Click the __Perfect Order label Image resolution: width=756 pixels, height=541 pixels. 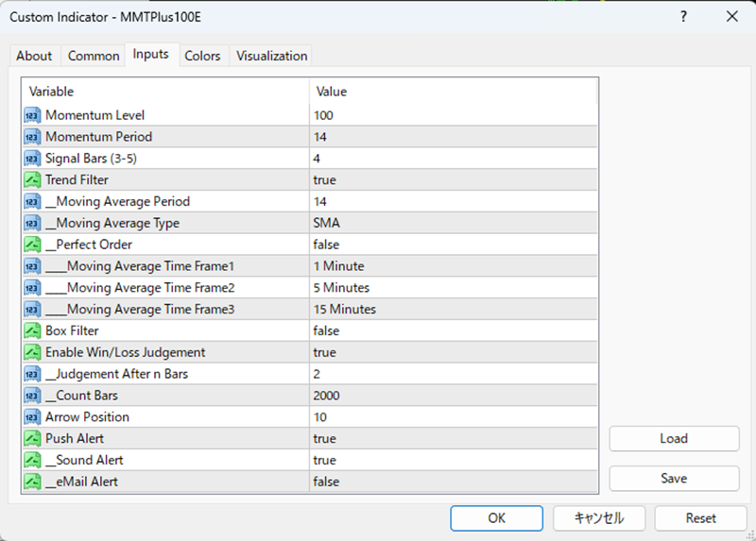tap(89, 245)
